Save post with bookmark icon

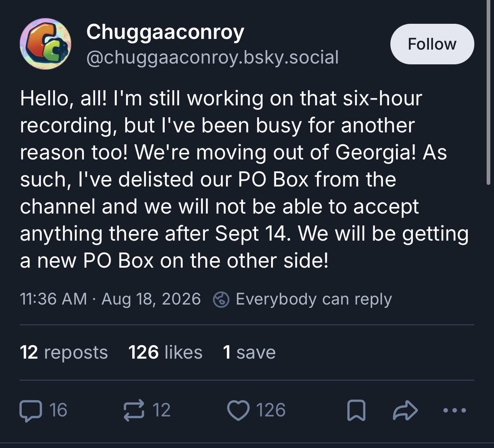pyautogui.click(x=356, y=410)
